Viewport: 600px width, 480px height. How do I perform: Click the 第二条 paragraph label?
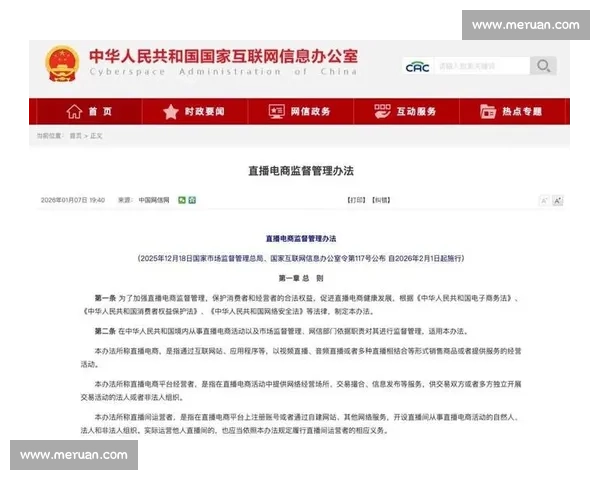[x=105, y=331]
